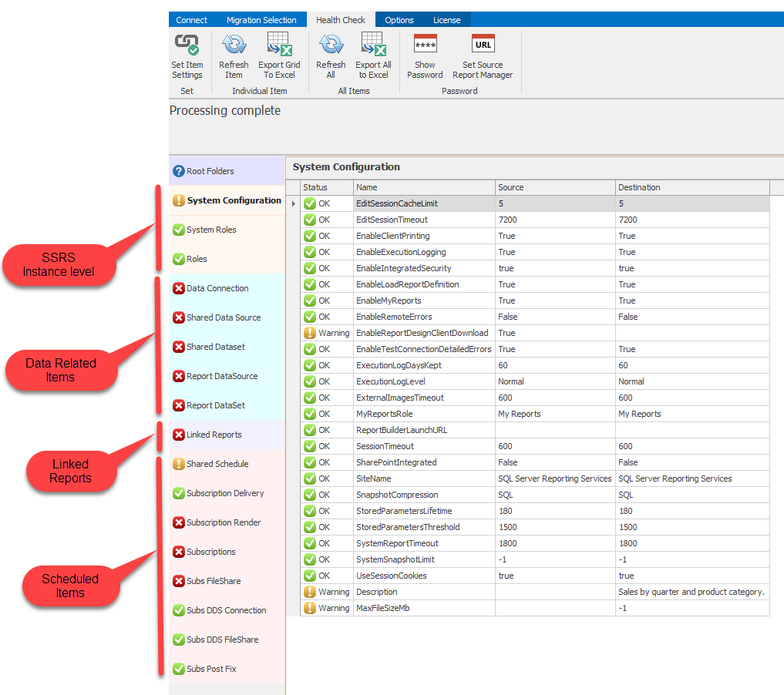Click red error icon beside Linked Reports
The width and height of the screenshot is (784, 695).
[x=179, y=435]
